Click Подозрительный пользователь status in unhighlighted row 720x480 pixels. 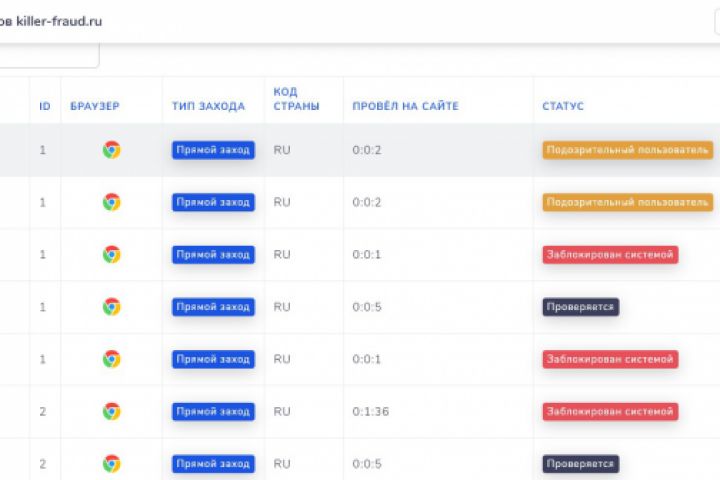point(628,202)
